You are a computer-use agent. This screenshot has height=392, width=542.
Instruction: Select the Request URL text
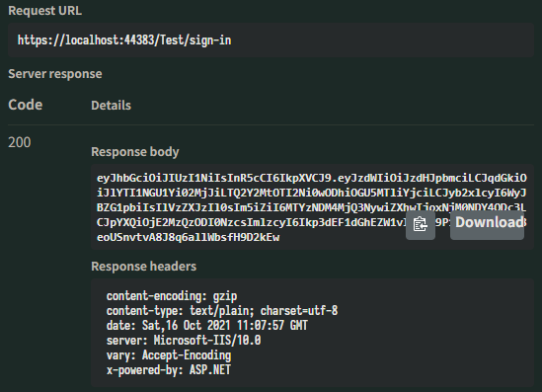click(124, 40)
